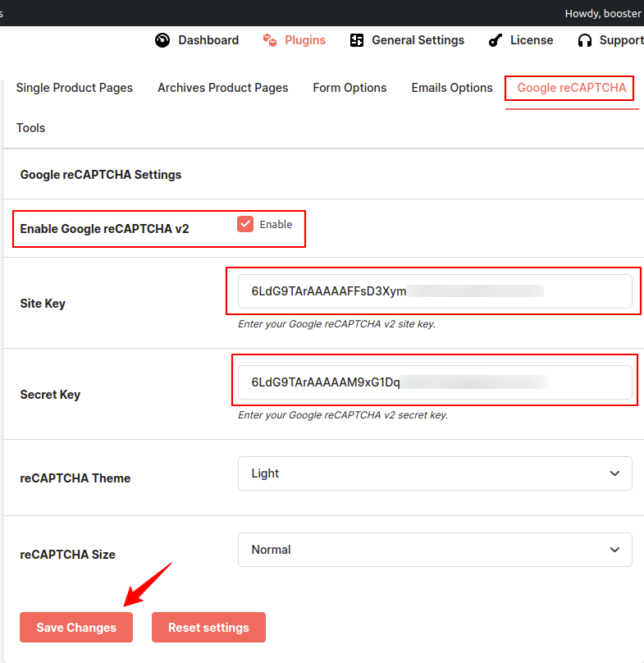The width and height of the screenshot is (644, 663).
Task: Select the Google reCAPTCHA tab
Action: coord(572,88)
